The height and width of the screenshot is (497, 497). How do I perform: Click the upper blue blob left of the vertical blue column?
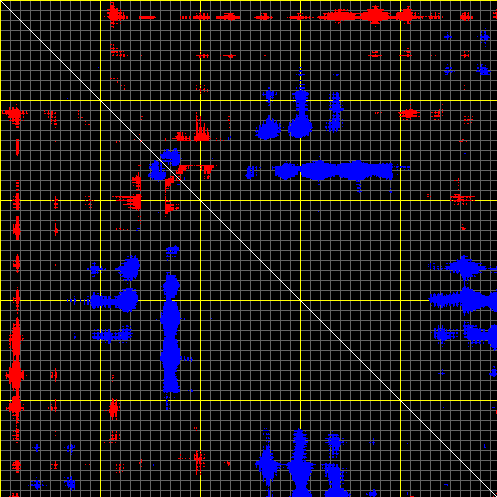pyautogui.click(x=129, y=267)
